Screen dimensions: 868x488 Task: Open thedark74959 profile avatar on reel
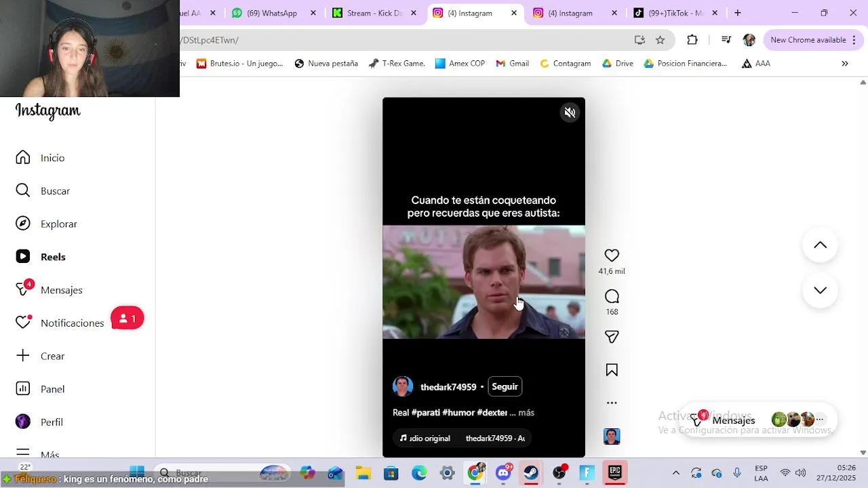(x=403, y=386)
